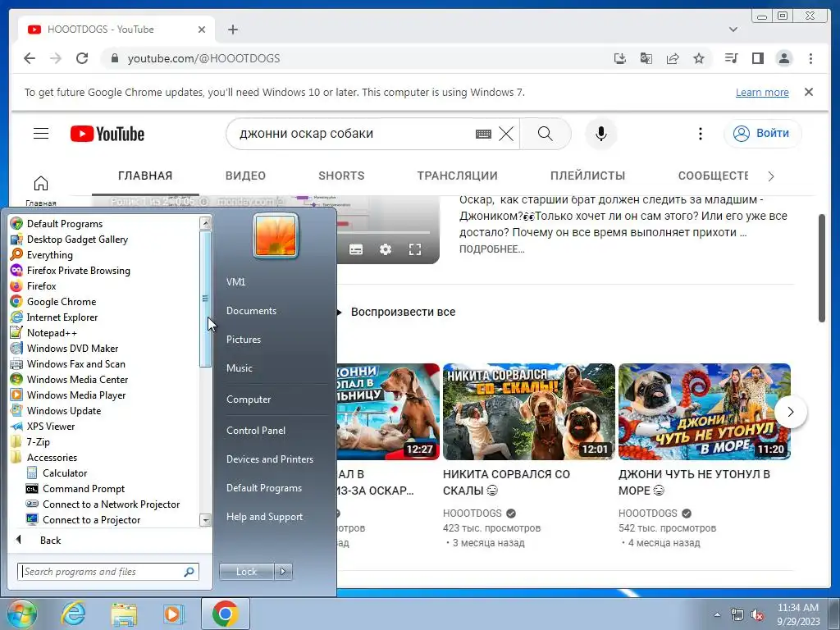Screen dimensions: 840x630
Task: Toggle subtitles on the video player
Action: 356,249
